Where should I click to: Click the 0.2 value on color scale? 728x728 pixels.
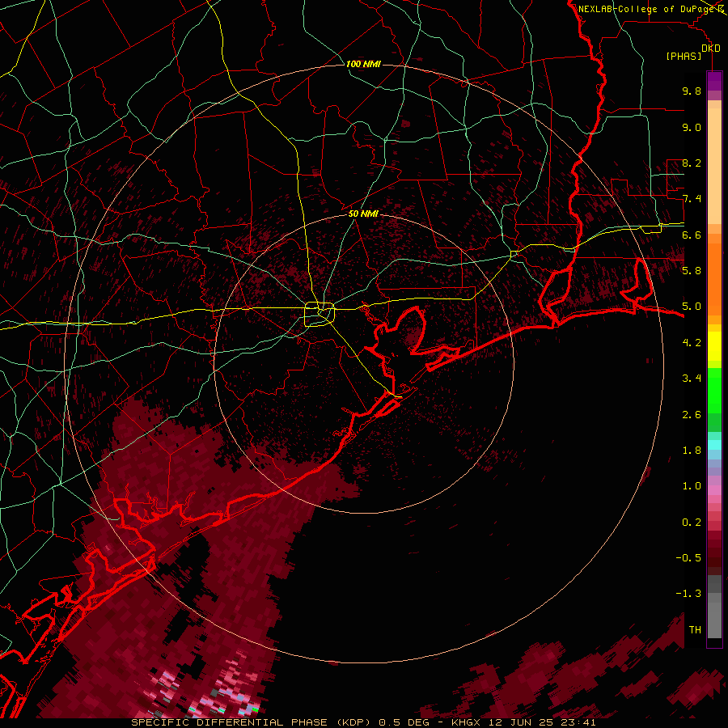point(692,523)
